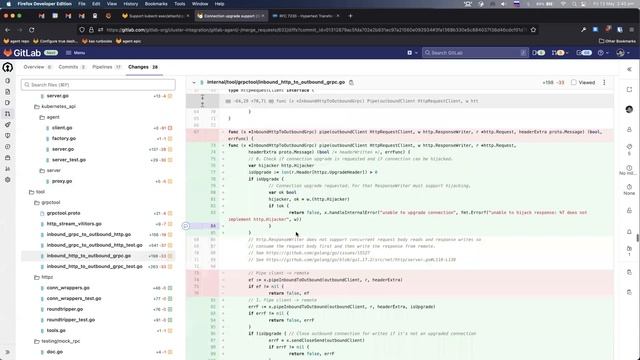Open inbound_http_to_outbound_grpc_test.go file

[x=94, y=267]
